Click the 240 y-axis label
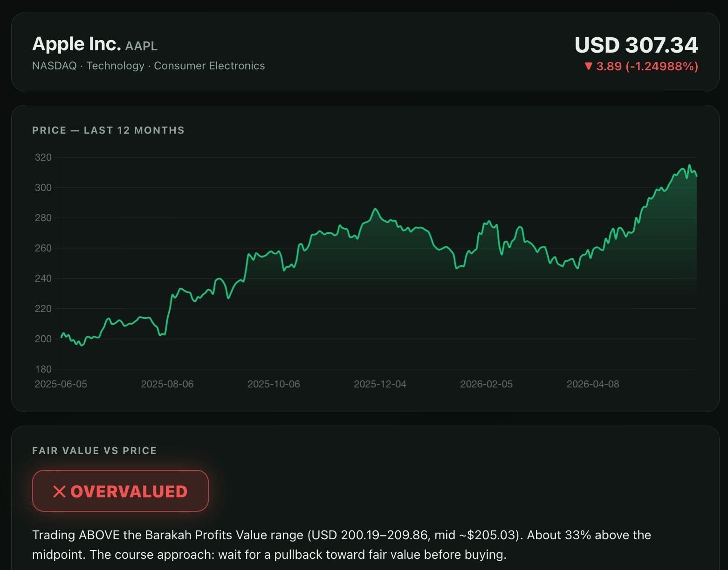Viewport: 728px width, 570px height. click(x=43, y=278)
